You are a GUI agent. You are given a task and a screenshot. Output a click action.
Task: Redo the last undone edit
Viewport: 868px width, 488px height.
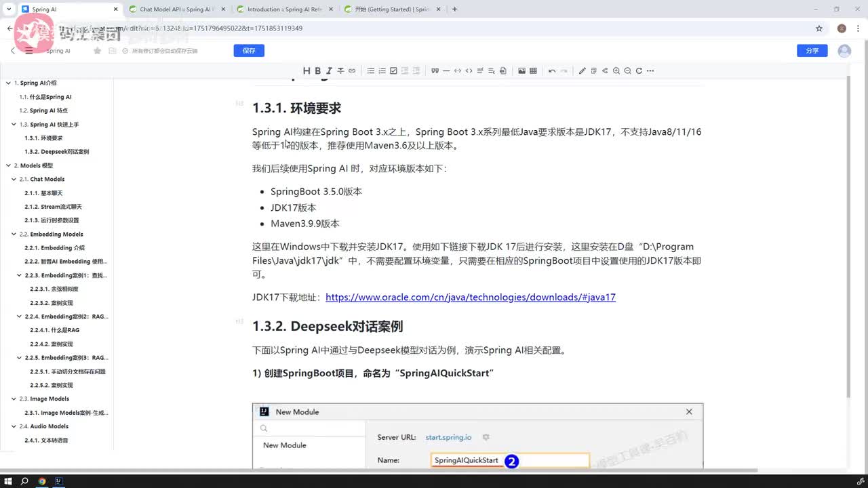coord(564,70)
